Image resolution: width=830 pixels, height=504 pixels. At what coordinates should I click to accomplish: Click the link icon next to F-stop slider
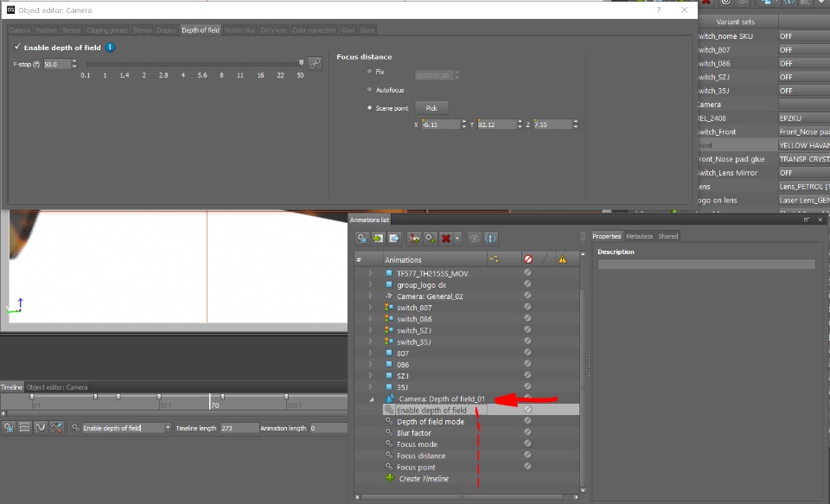[316, 63]
